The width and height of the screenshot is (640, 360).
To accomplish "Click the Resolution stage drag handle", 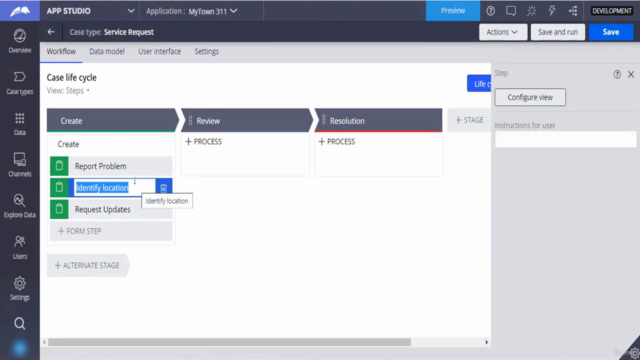I will pos(324,120).
